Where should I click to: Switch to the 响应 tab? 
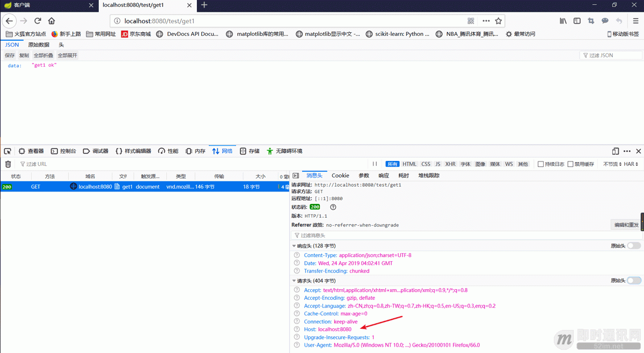[x=383, y=175]
